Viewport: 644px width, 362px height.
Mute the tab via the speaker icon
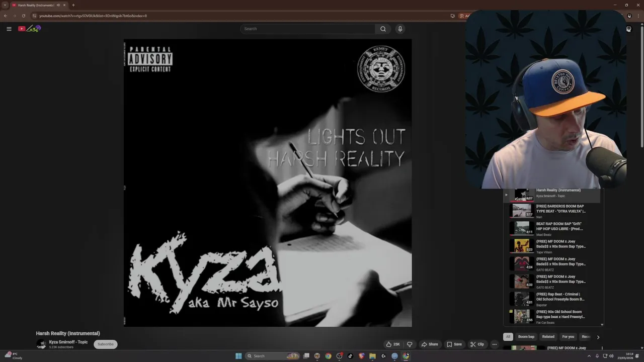(58, 5)
